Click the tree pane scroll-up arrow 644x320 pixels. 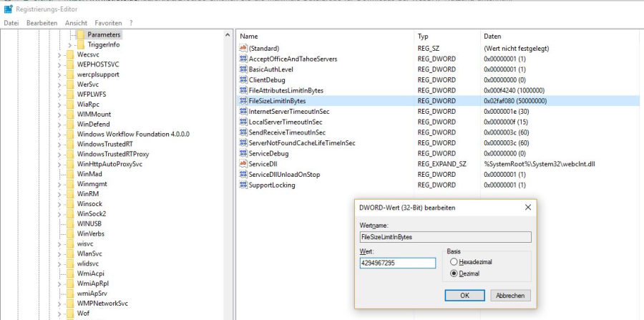[228, 35]
